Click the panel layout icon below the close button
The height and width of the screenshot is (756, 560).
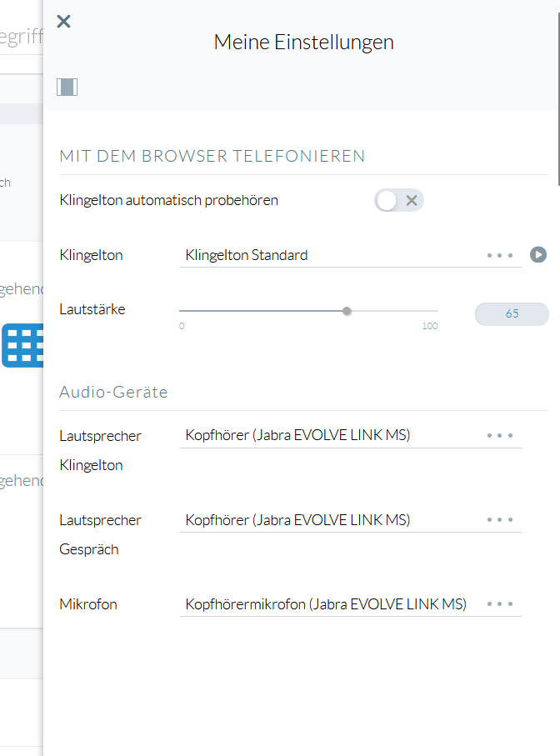[x=67, y=87]
